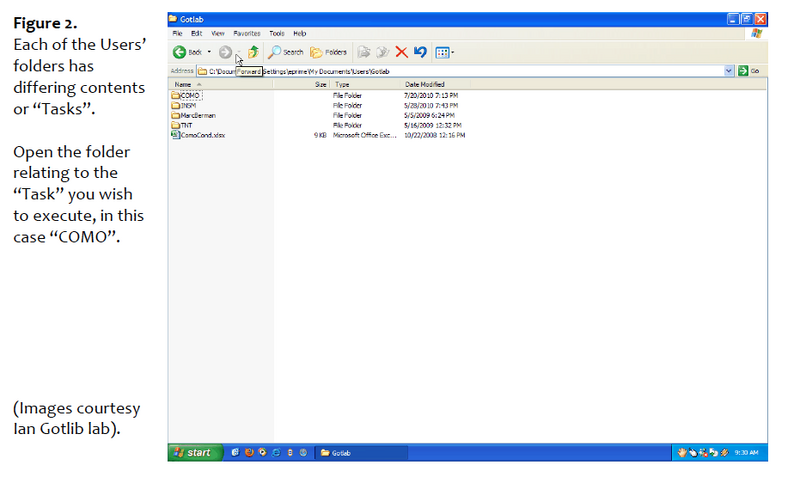Click the Views button icon

click(x=442, y=52)
